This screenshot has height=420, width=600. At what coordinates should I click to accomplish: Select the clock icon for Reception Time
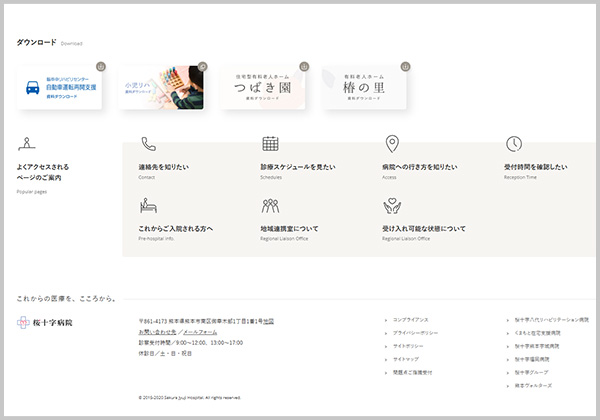pos(514,144)
